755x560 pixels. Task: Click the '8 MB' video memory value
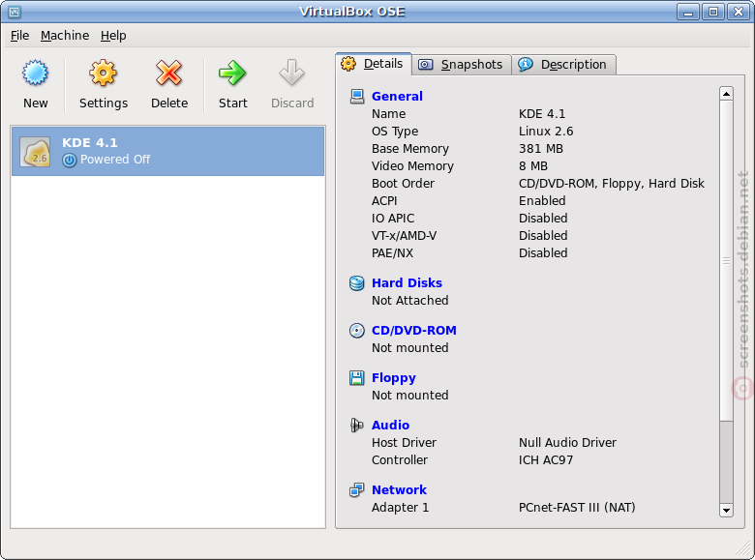(533, 166)
